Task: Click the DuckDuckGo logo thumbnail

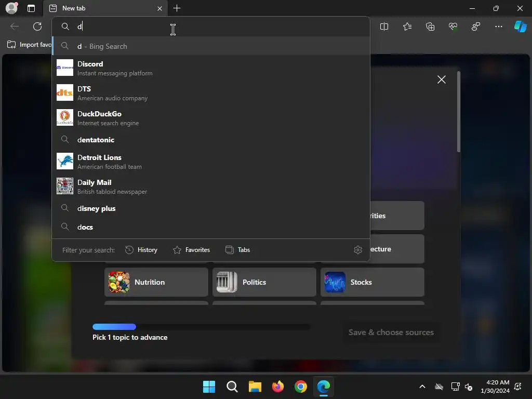Action: [64, 117]
